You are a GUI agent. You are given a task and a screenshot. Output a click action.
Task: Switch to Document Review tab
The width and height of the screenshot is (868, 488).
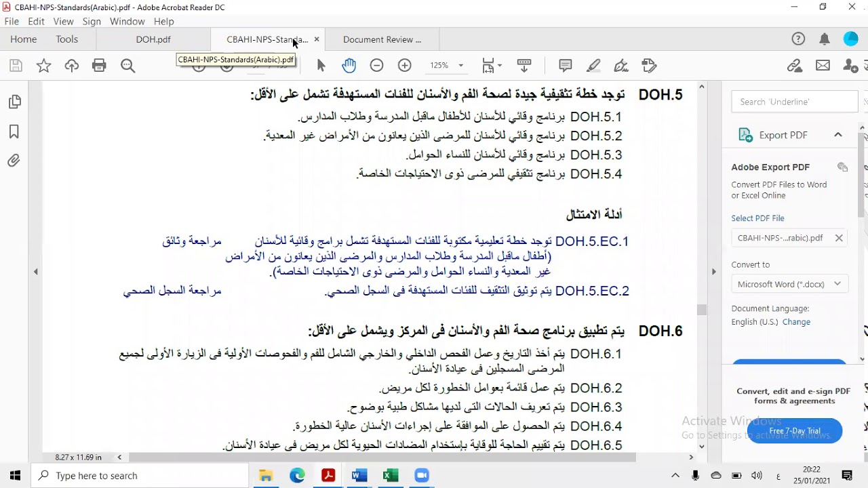382,39
